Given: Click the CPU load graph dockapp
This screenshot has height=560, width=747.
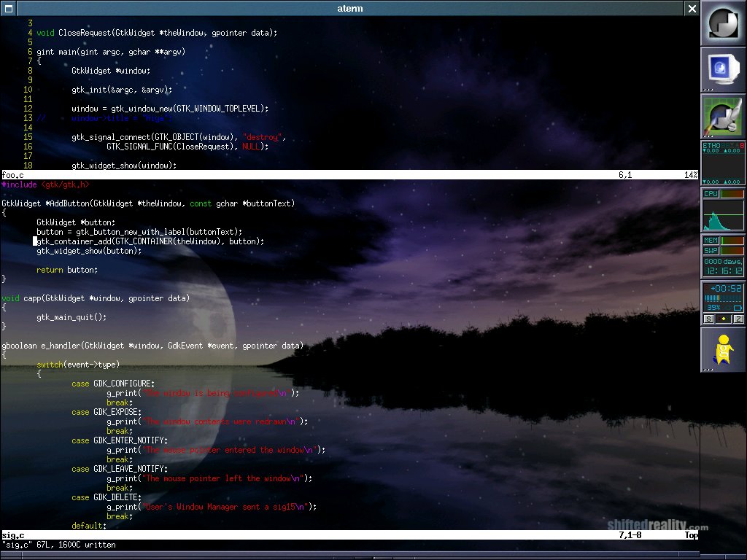Looking at the screenshot, I should (723, 215).
